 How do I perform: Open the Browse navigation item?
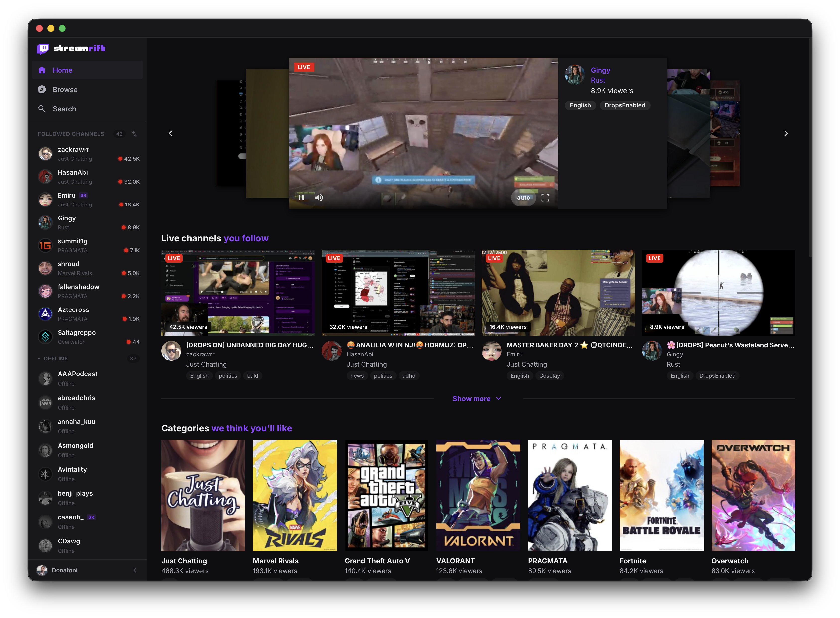65,90
